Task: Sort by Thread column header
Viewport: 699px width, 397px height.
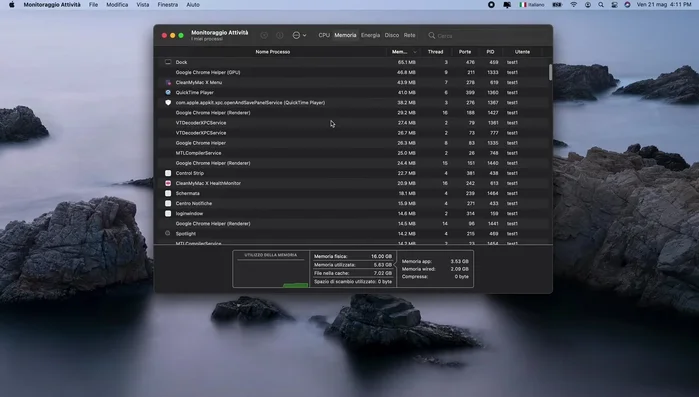Action: (x=436, y=52)
